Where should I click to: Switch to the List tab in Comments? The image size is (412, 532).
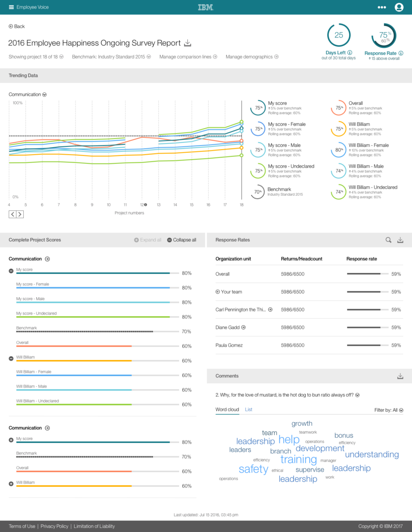pyautogui.click(x=249, y=409)
